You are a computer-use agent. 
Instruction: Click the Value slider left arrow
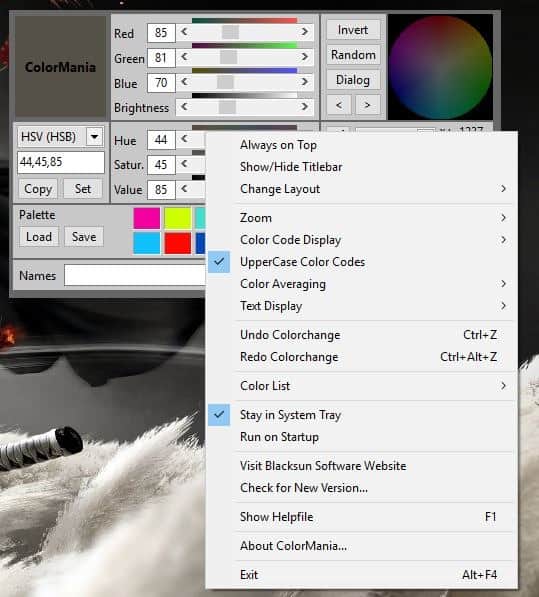[184, 189]
